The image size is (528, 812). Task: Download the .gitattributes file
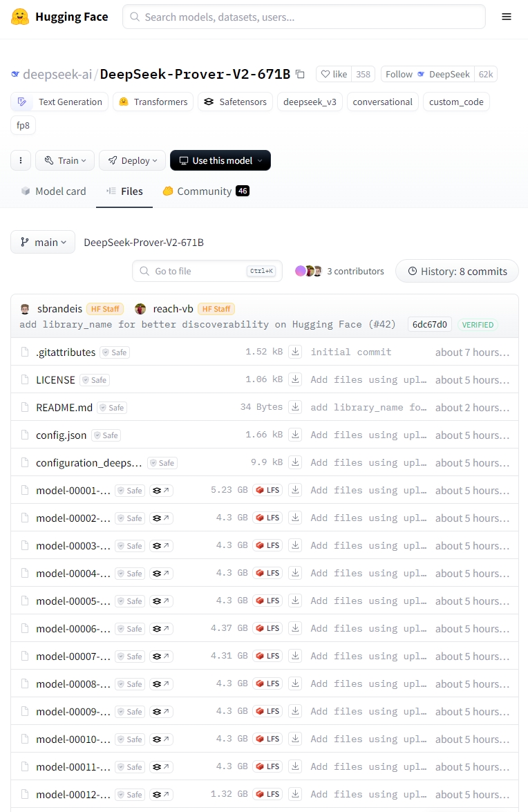295,352
